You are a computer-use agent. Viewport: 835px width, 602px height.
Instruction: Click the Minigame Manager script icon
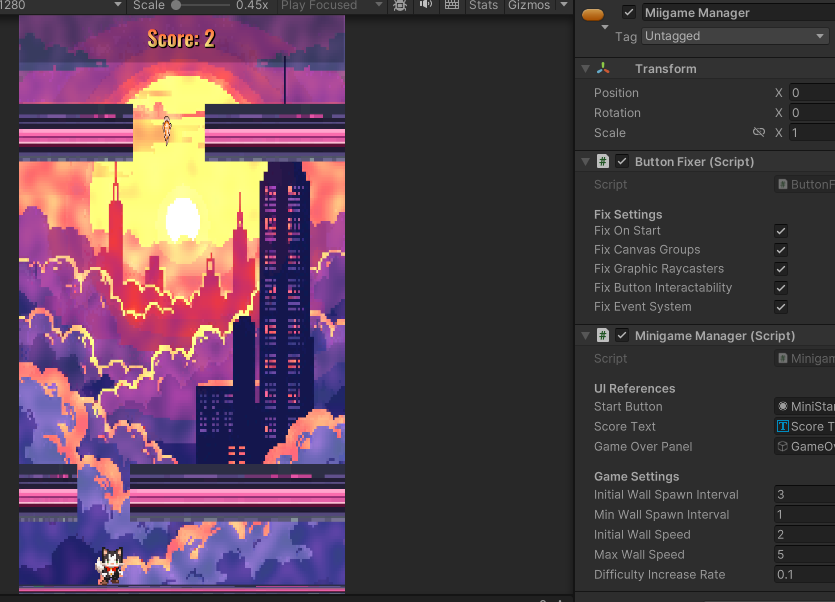point(603,335)
